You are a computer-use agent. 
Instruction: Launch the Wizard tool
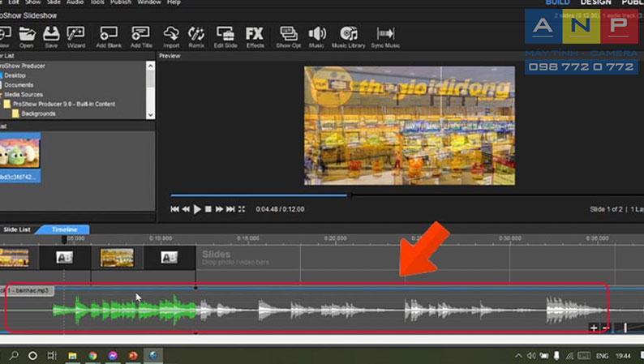tap(76, 37)
